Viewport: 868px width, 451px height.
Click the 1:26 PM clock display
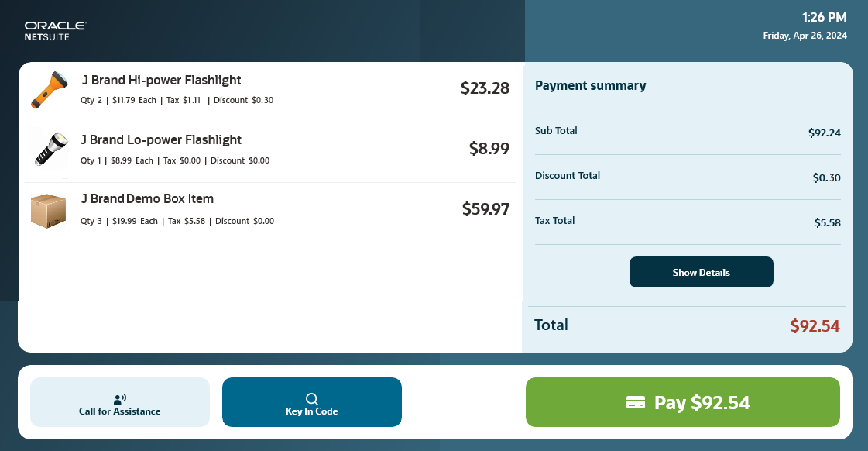[825, 18]
